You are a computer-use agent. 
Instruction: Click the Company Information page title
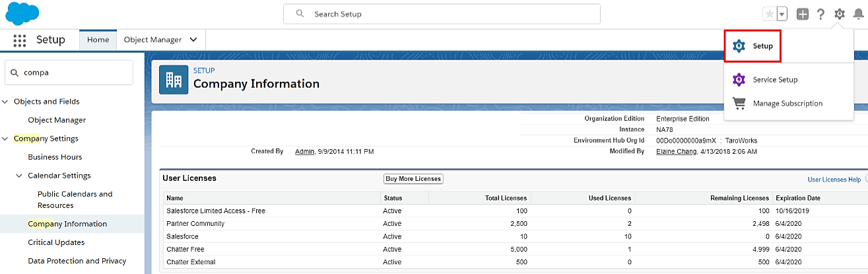point(256,84)
